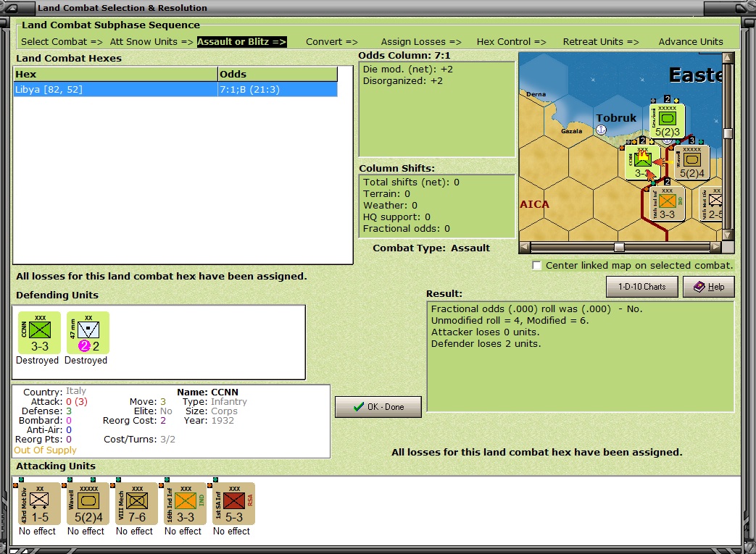Select the CCNN defending infantry counter
The width and height of the screenshot is (756, 554).
40,332
